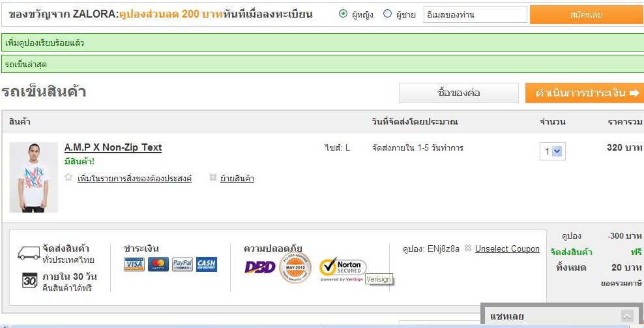Viewport: 644px width, 328px height.
Task: Click the รถเข็นสินค้า page heading
Action: [x=44, y=92]
